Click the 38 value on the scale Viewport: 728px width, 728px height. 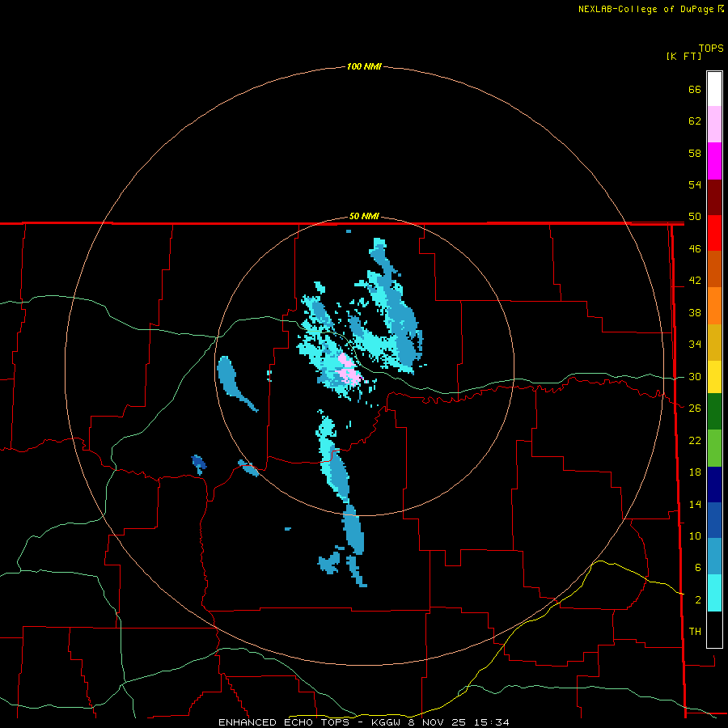coord(695,312)
